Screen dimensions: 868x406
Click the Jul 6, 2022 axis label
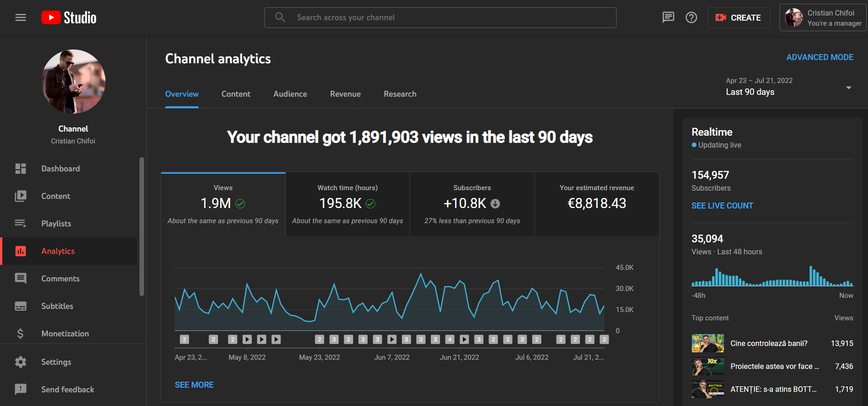click(532, 357)
